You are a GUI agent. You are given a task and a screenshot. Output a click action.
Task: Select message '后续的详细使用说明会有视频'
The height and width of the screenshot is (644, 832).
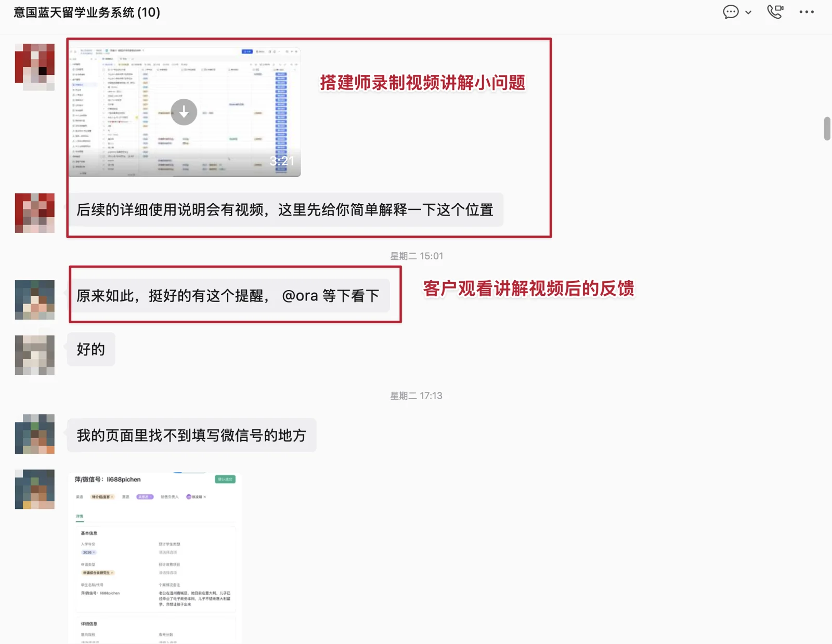pyautogui.click(x=285, y=210)
